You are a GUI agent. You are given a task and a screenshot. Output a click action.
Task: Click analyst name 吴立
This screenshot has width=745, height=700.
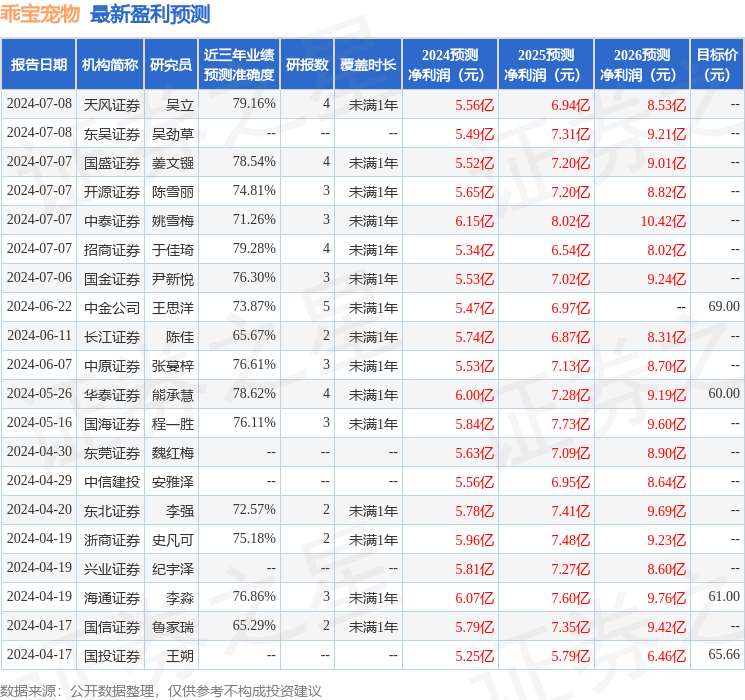180,105
